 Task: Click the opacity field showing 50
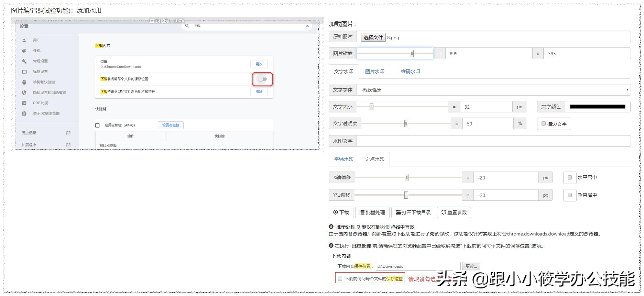click(488, 124)
